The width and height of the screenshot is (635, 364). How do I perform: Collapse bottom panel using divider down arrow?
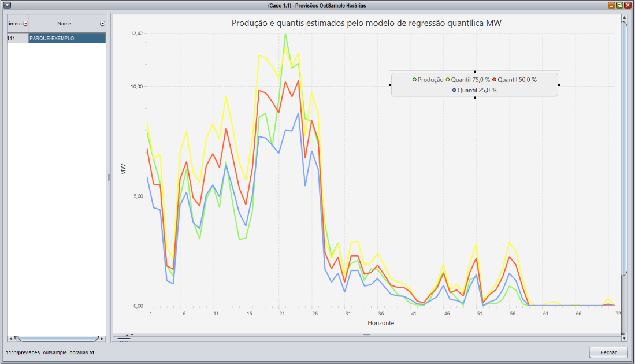coord(132,335)
